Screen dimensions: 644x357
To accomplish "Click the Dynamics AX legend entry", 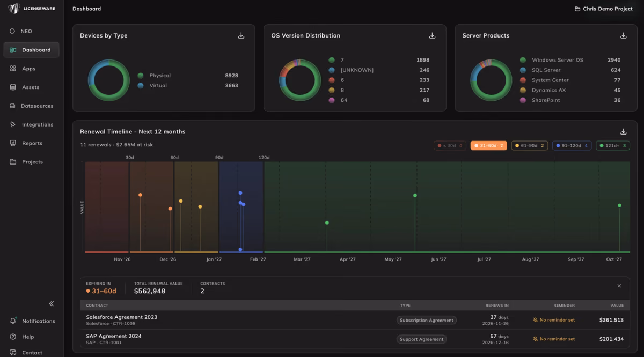I will coord(570,90).
